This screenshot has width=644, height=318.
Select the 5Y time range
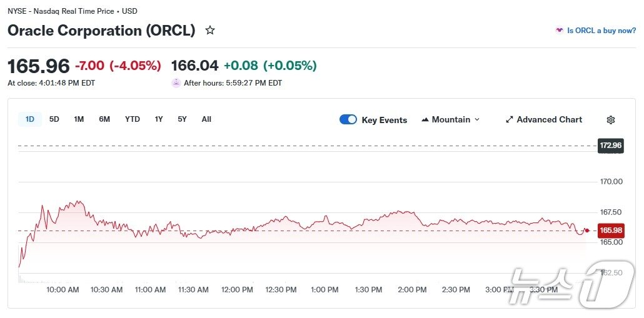[182, 119]
